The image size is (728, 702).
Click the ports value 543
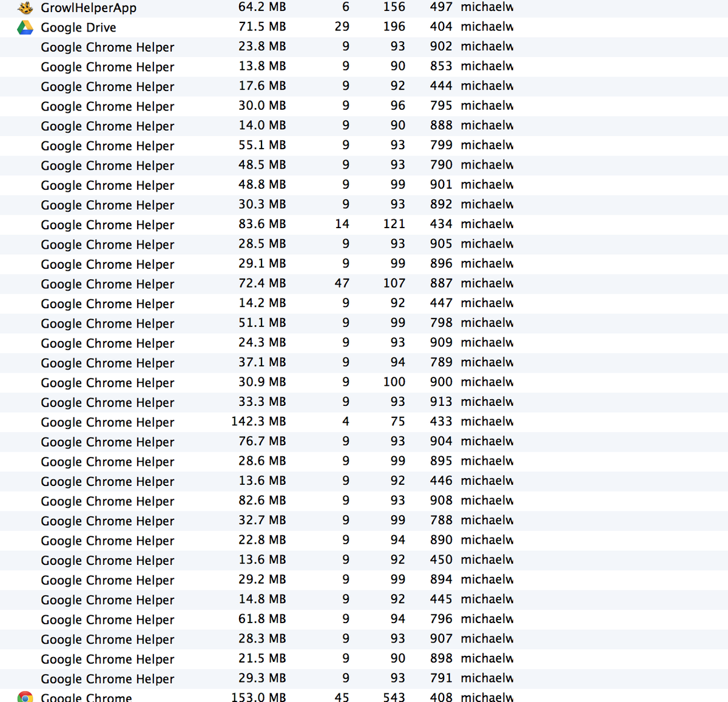point(394,697)
